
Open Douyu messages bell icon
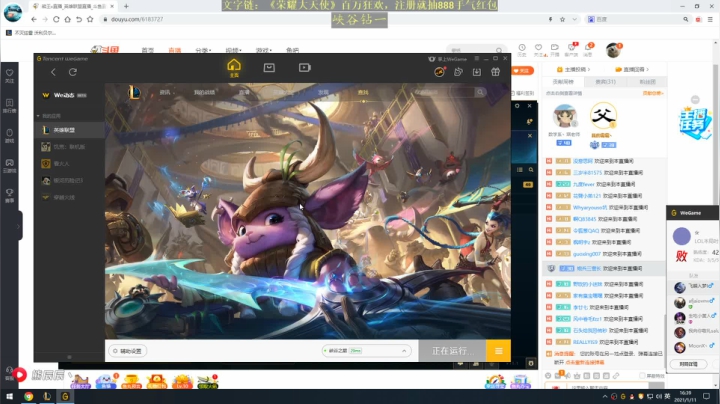pyautogui.click(x=588, y=49)
